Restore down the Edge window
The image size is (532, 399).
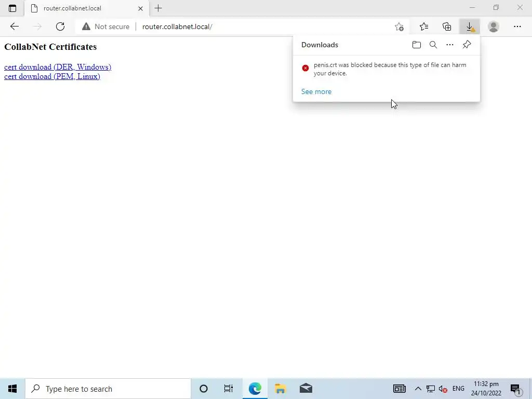coord(496,7)
